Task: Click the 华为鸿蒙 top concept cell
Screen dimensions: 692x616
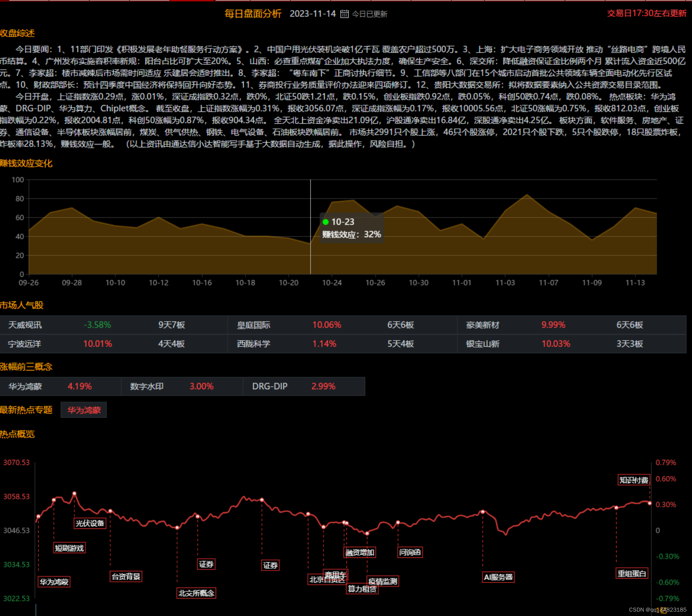Action: tap(25, 386)
